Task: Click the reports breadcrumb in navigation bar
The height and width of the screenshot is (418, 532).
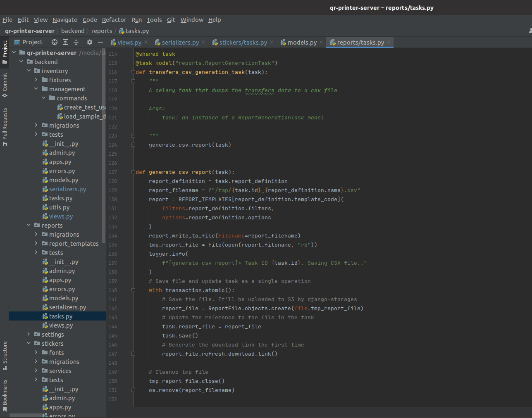Action: (101, 31)
